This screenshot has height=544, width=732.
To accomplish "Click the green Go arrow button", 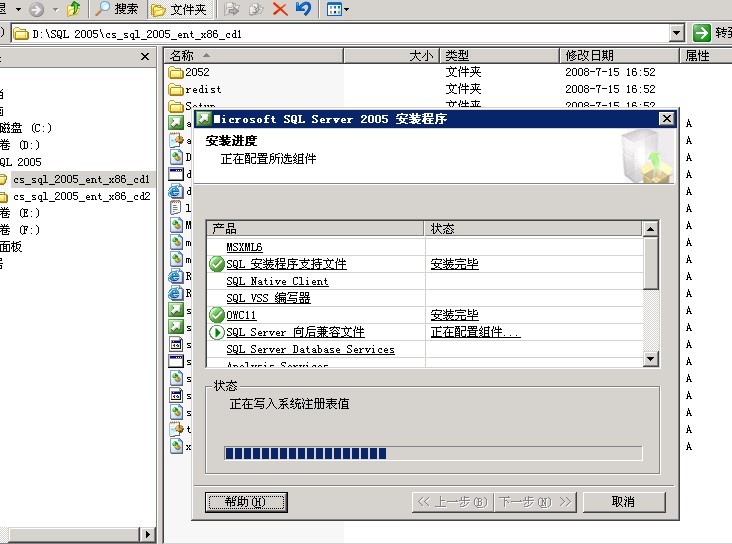I will [701, 33].
